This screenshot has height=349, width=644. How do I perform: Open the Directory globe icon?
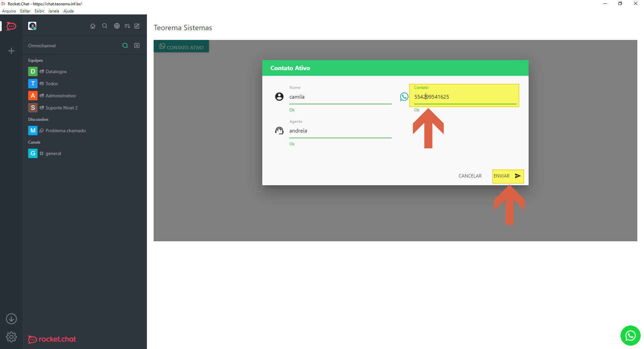(x=117, y=26)
